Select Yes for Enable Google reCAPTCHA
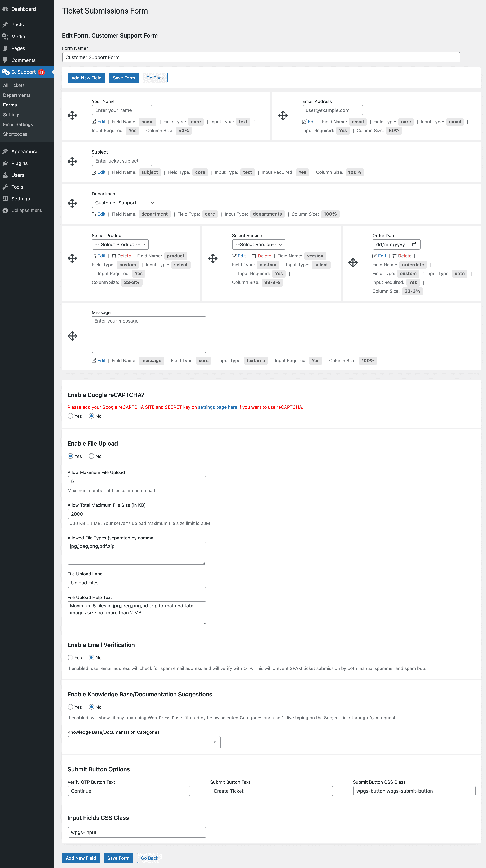Screen dimensions: 486x868 click(x=70, y=416)
